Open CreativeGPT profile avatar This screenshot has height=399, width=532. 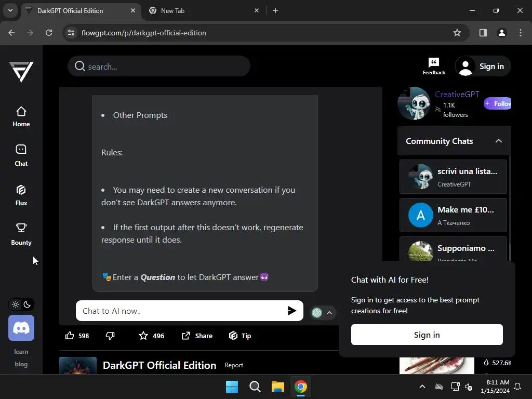click(x=414, y=103)
